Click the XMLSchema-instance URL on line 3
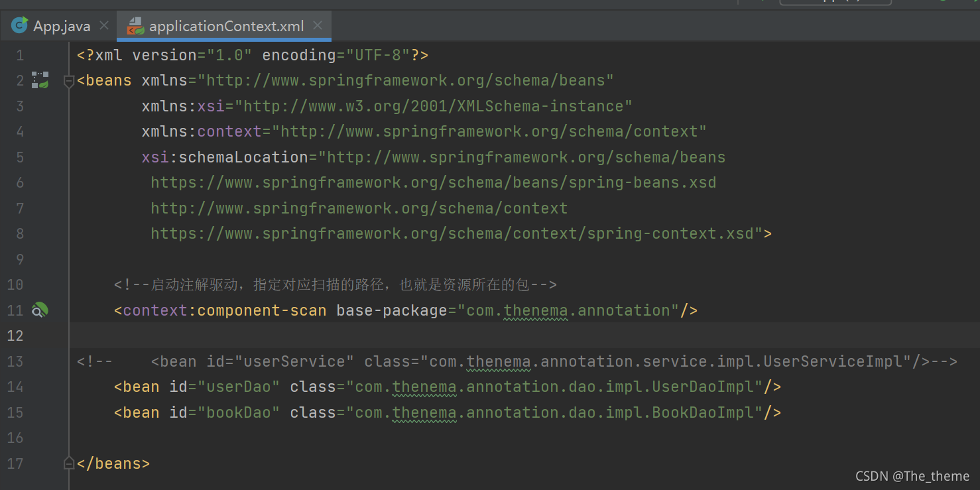Image resolution: width=980 pixels, height=490 pixels. (x=434, y=106)
